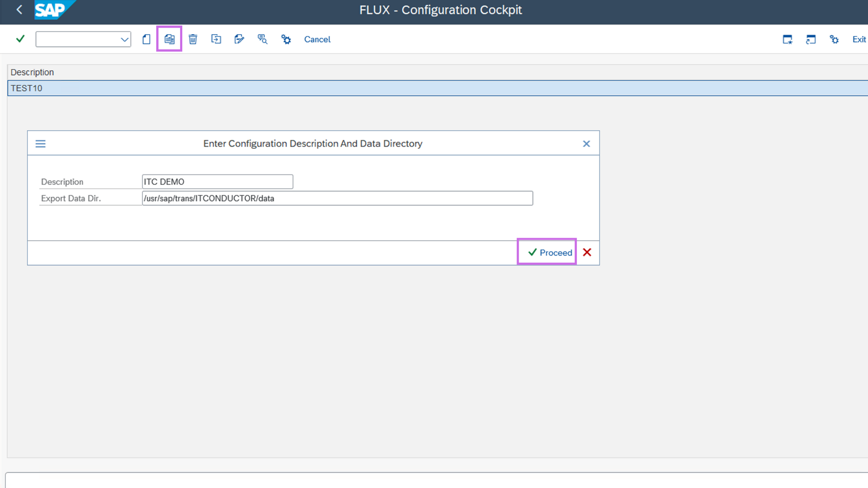The height and width of the screenshot is (488, 868).
Task: Create a new configuration entry
Action: 146,39
